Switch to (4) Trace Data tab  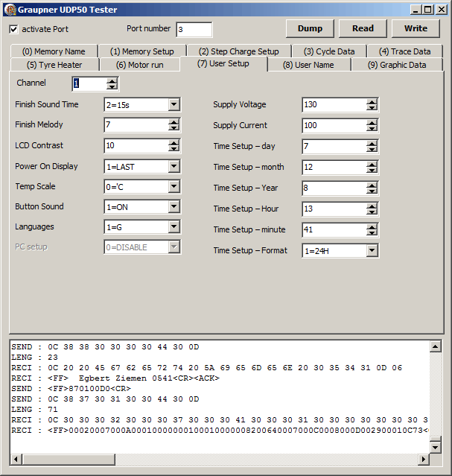coord(404,51)
